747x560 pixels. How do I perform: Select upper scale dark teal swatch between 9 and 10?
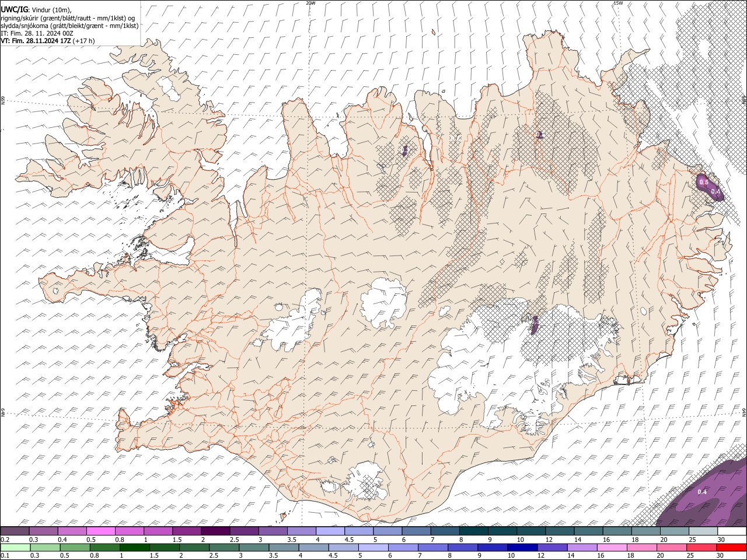[x=502, y=531]
